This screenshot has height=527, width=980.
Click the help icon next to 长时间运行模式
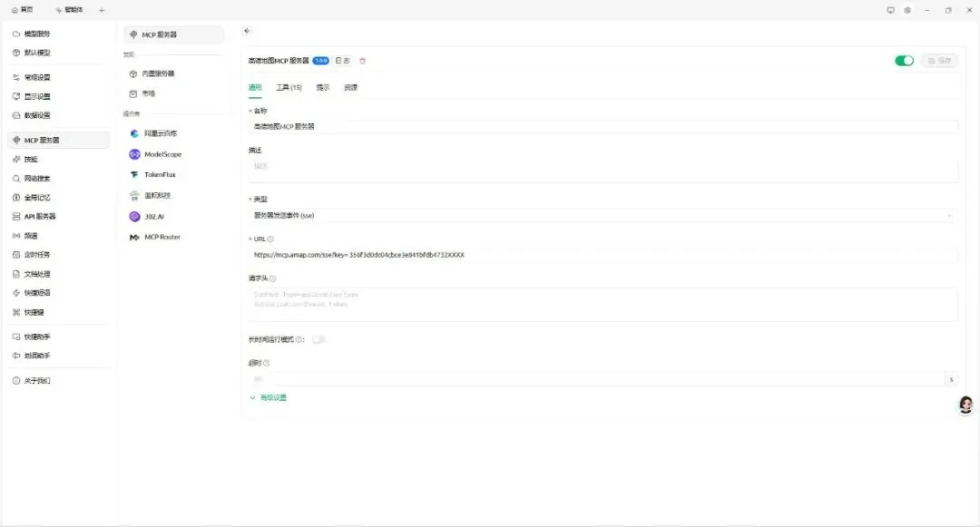299,339
